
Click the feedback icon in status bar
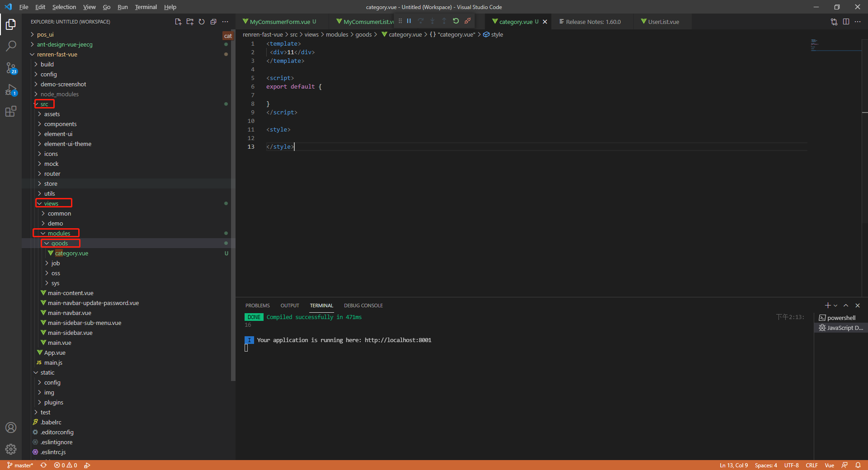(x=844, y=465)
